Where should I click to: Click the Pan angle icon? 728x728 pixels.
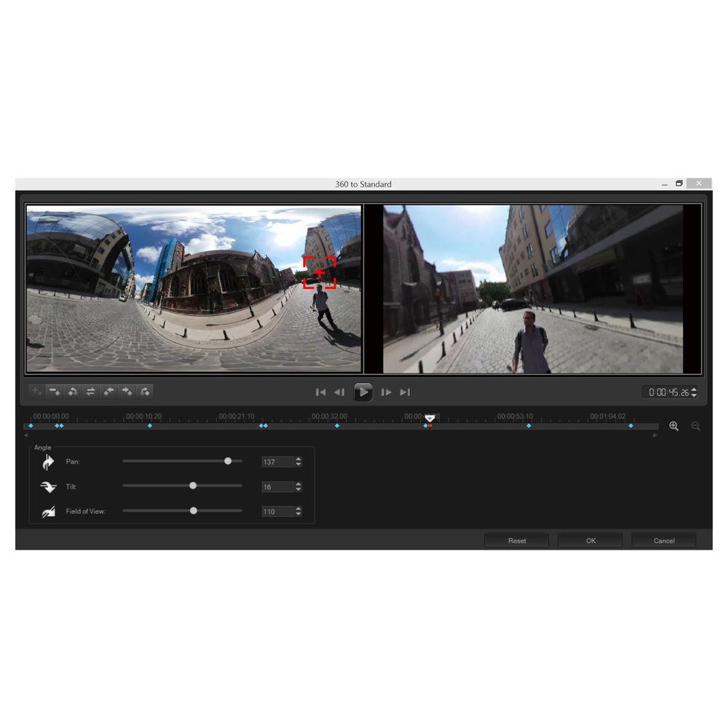(49, 462)
